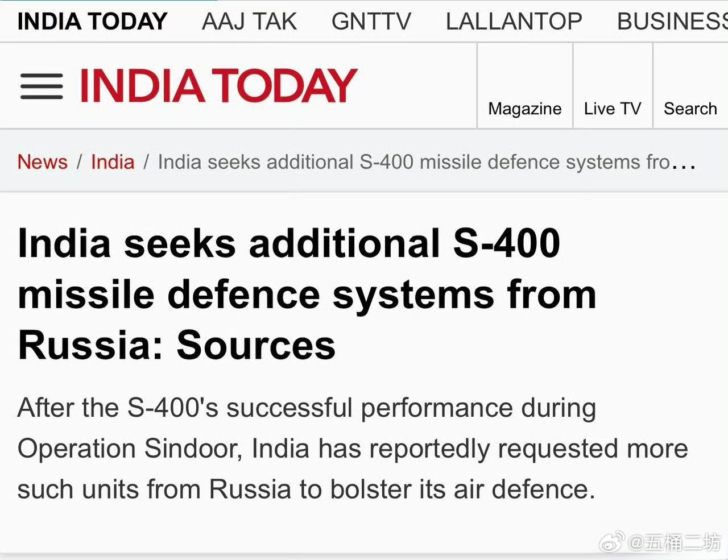Screen dimensions: 728x560
Task: Click the word Sources in headline
Action: (x=256, y=345)
